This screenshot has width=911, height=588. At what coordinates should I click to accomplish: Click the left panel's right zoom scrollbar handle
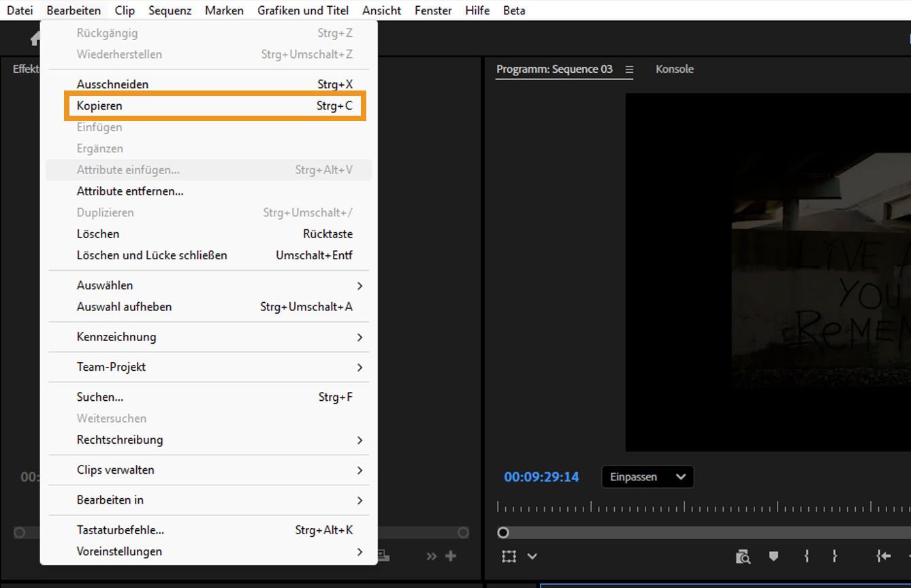(464, 532)
